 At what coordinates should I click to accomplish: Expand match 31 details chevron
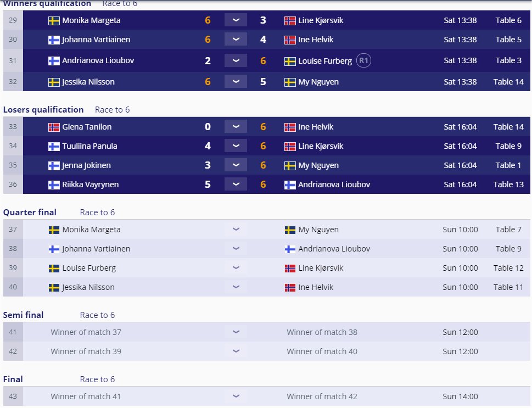236,61
